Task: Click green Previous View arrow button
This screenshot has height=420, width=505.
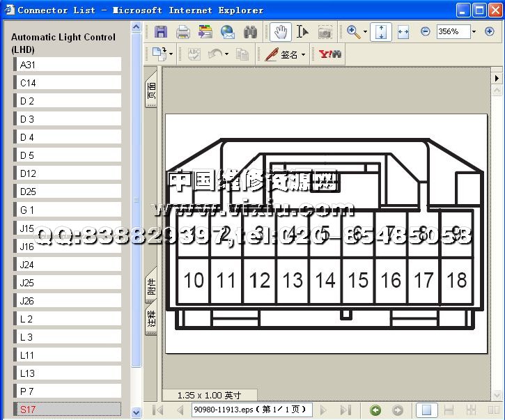Action: point(375,410)
